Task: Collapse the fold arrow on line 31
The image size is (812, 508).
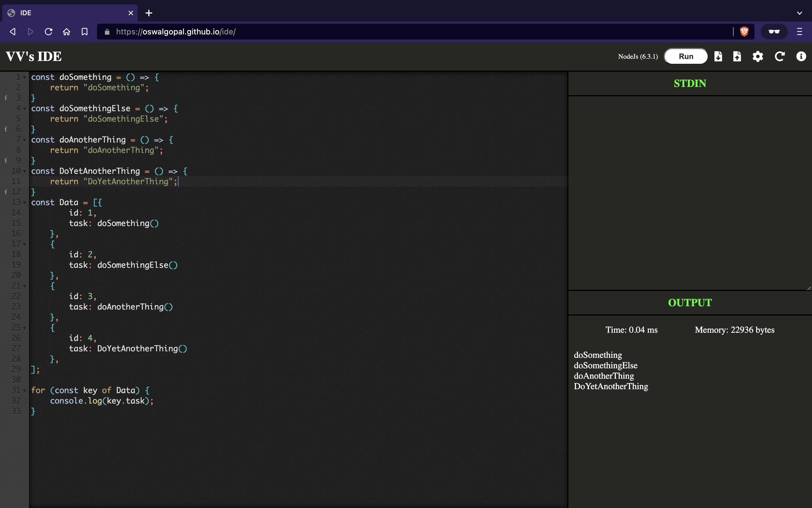Action: [x=25, y=390]
